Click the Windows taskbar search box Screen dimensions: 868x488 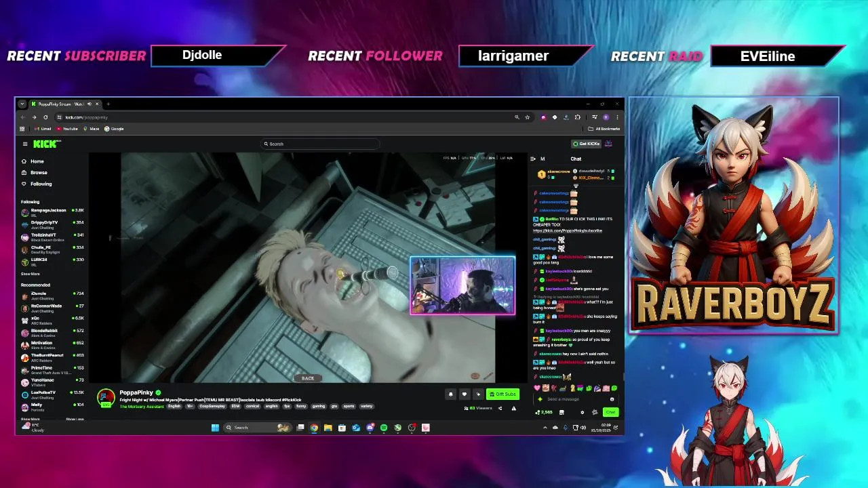pos(258,428)
